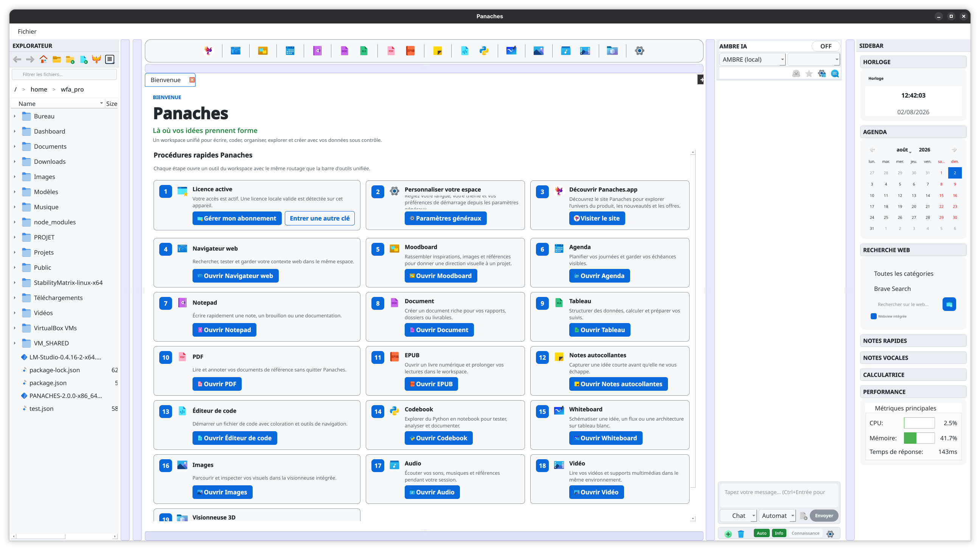Open the Chat mode dropdown
Image resolution: width=980 pixels, height=550 pixels.
click(x=738, y=515)
